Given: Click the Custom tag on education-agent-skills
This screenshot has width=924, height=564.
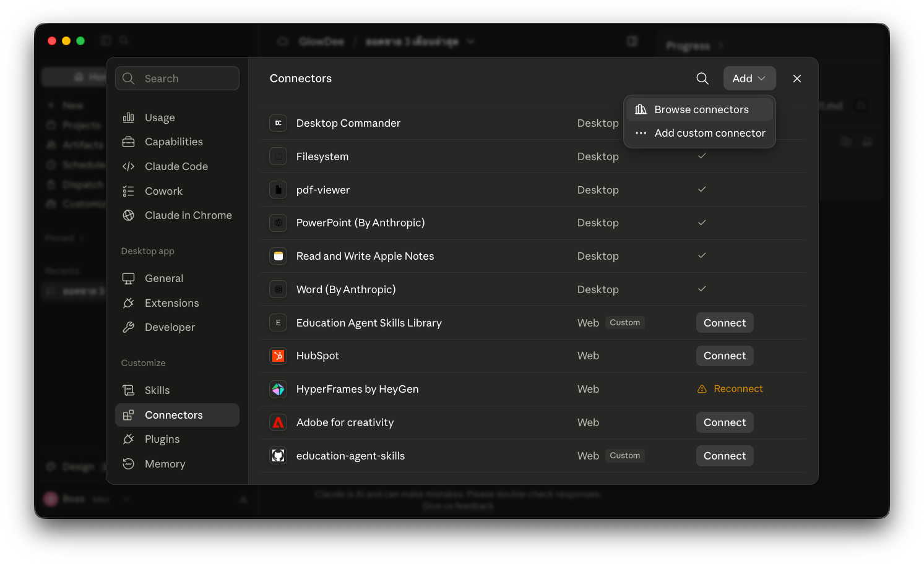Looking at the screenshot, I should tap(625, 456).
